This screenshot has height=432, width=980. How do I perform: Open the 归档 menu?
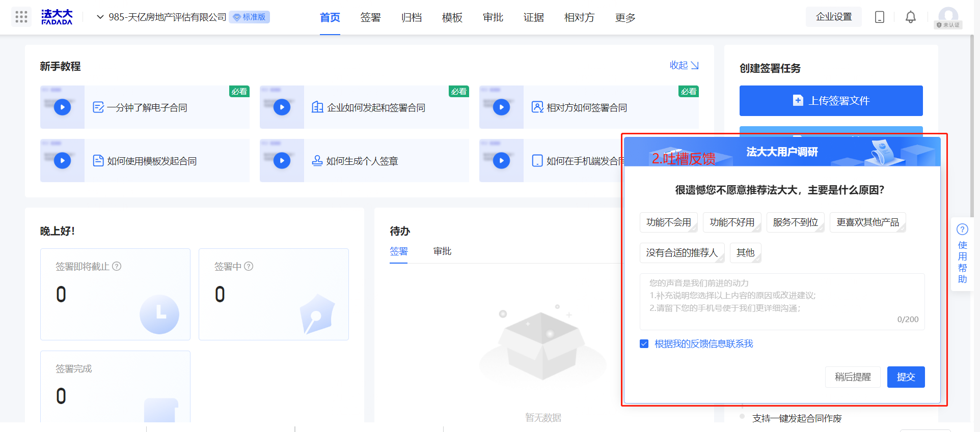[412, 17]
